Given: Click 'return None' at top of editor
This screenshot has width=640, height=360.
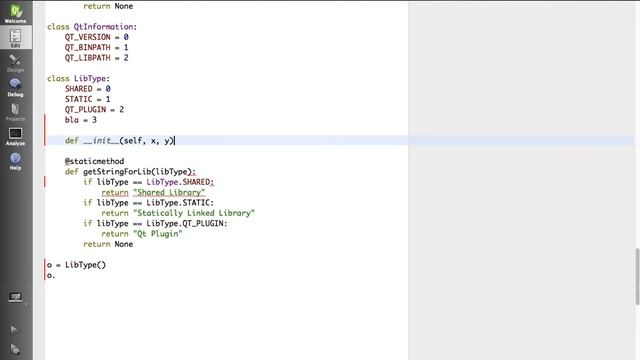Looking at the screenshot, I should (108, 6).
